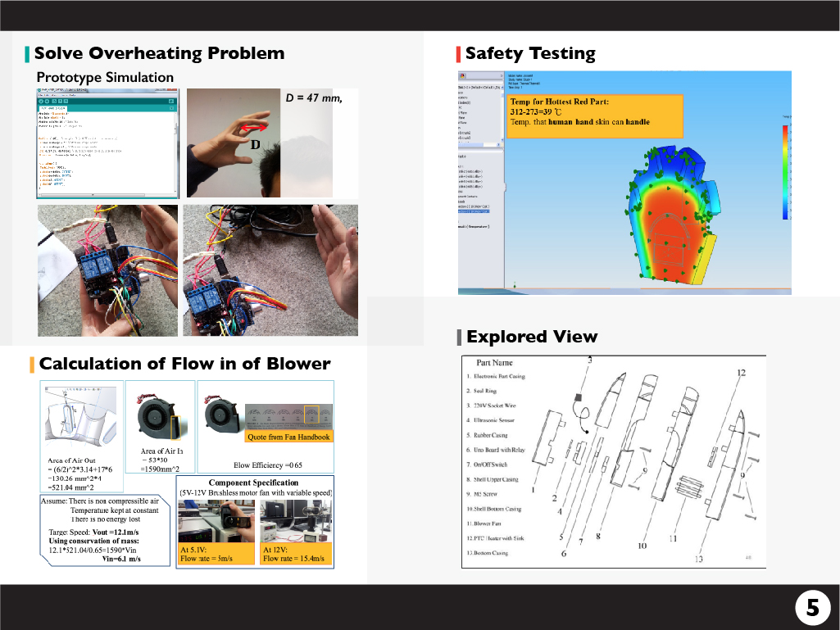
Task: Click the icon atop the simulation tree panel
Action: pos(462,75)
